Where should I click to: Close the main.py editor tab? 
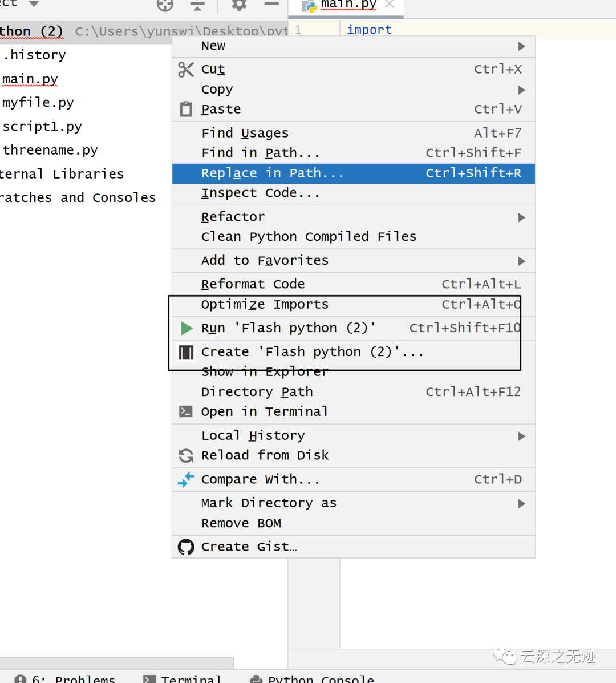click(x=390, y=5)
